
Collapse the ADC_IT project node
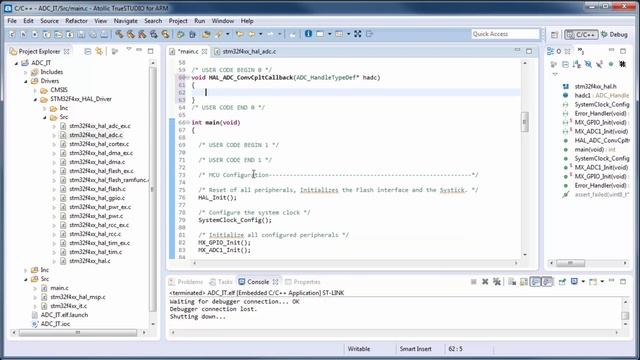click(16, 63)
